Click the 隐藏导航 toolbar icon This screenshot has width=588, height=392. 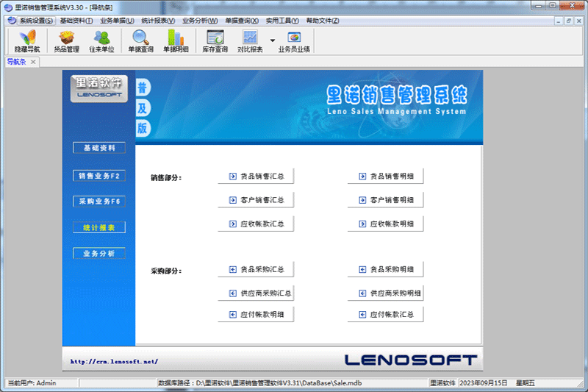tap(27, 41)
